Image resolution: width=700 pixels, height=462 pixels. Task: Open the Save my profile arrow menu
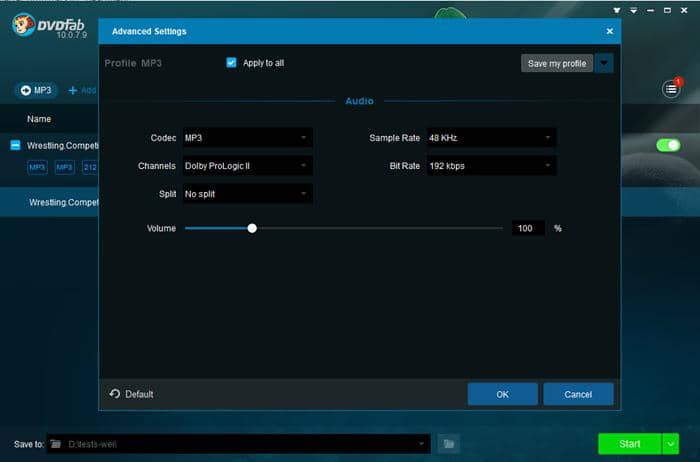(x=604, y=63)
